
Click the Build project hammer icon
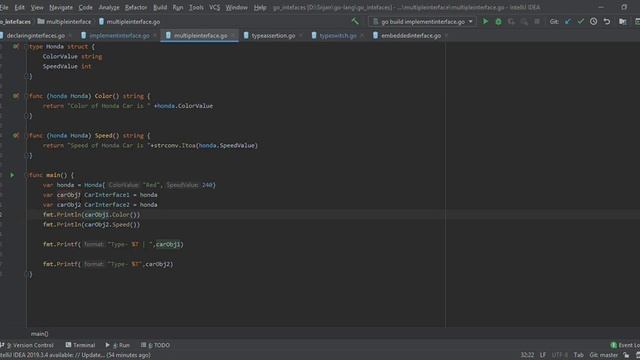355,21
